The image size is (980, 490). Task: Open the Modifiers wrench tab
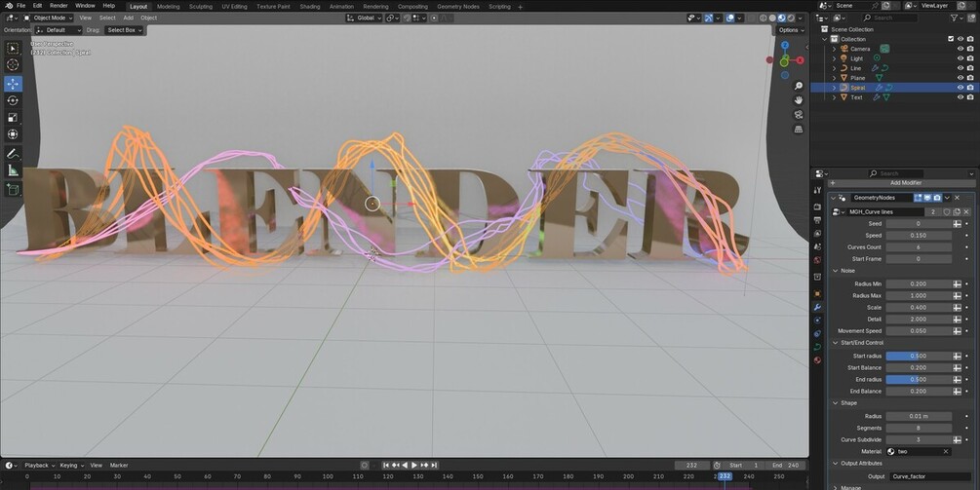coord(817,307)
